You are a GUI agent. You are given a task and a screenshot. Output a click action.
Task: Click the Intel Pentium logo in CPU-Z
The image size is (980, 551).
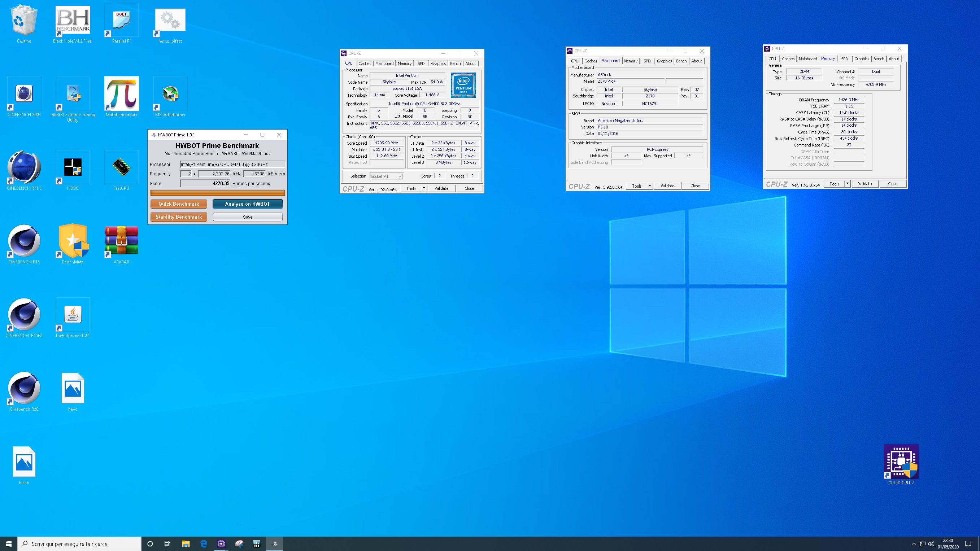click(463, 85)
